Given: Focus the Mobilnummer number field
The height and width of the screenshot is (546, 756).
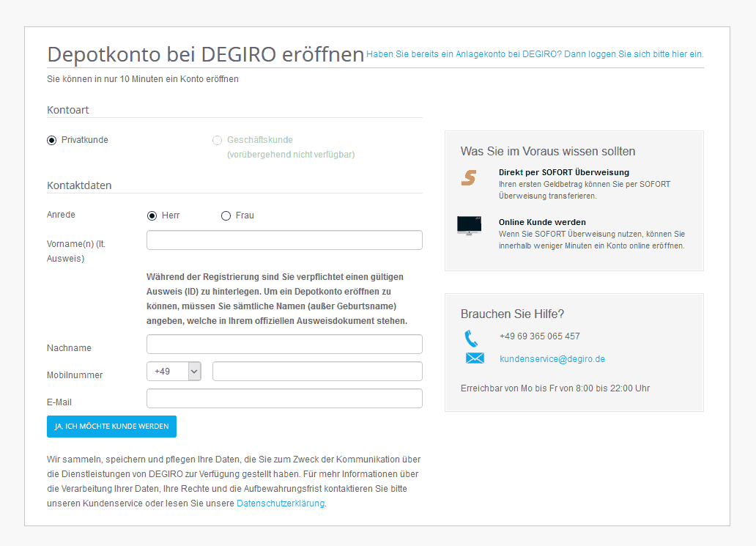Looking at the screenshot, I should (317, 372).
